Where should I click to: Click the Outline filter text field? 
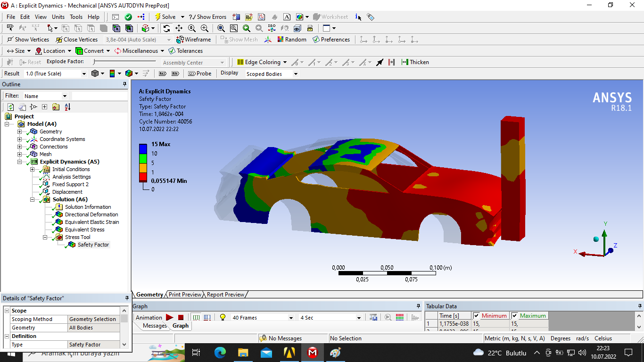coord(99,96)
